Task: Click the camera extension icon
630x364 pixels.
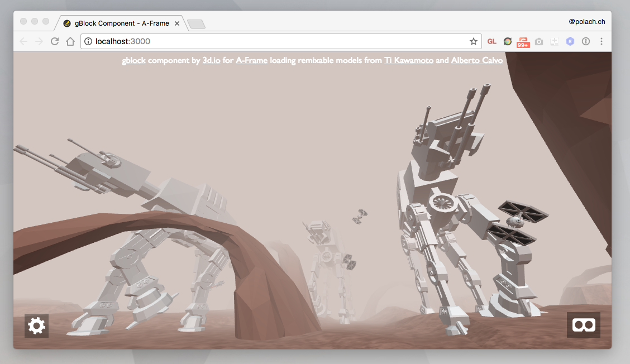Action: point(539,41)
